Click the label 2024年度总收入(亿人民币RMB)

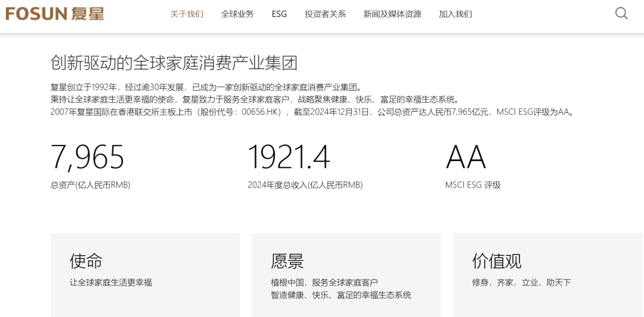click(305, 185)
